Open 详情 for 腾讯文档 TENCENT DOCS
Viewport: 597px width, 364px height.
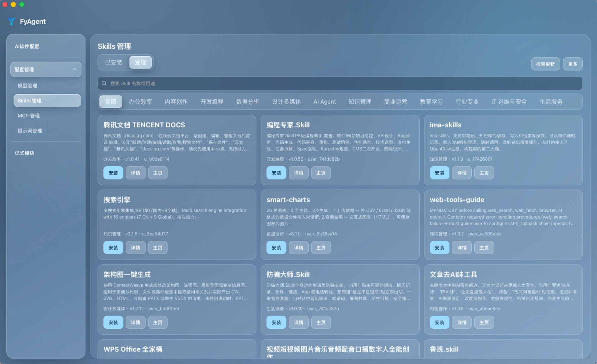tap(136, 173)
